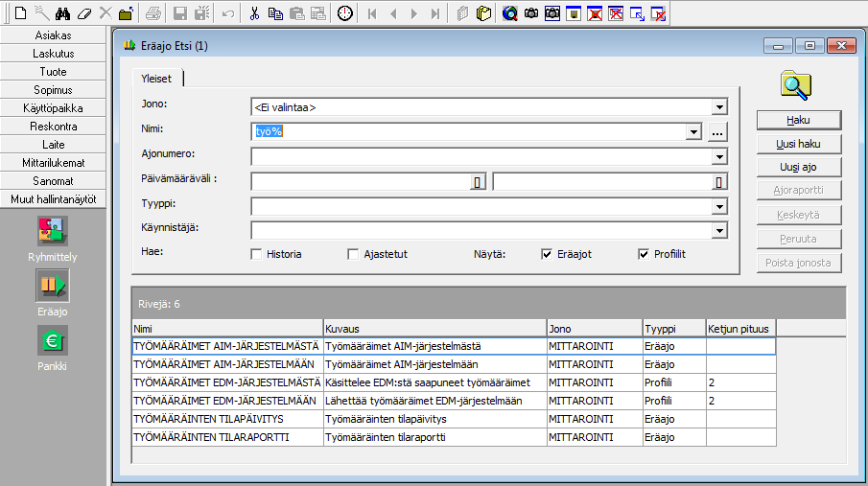Click the printer icon in toolbar

(x=153, y=13)
